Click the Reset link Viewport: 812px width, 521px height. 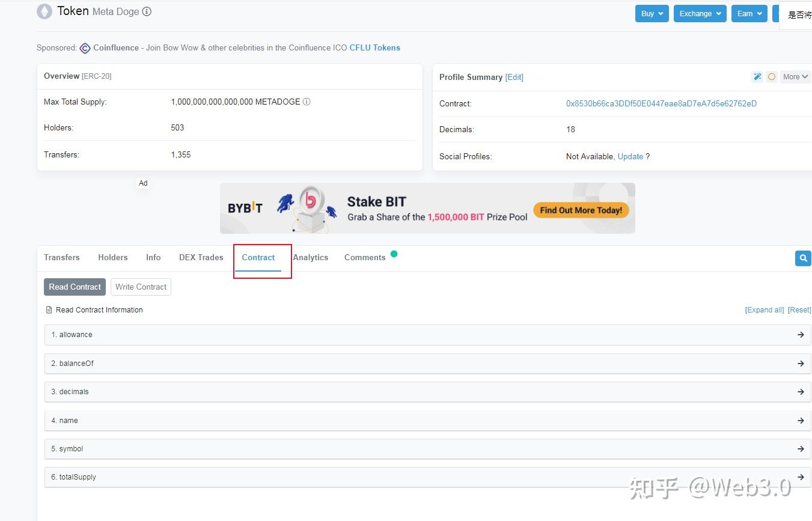tap(799, 310)
